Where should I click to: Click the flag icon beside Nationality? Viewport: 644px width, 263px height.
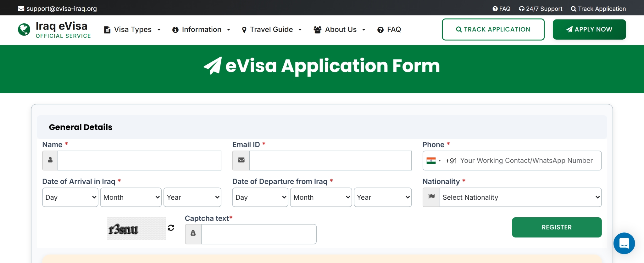pos(431,197)
